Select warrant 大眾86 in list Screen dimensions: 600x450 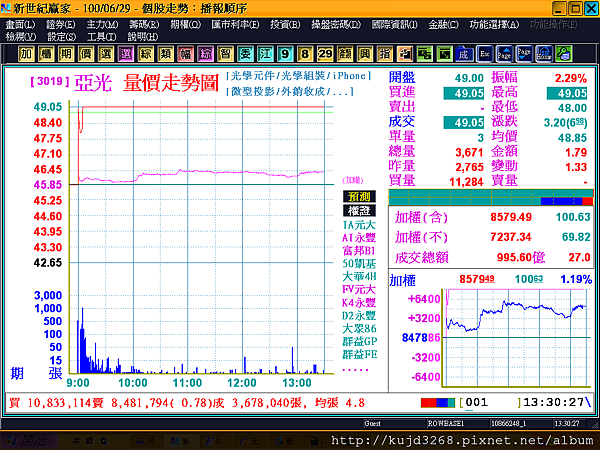point(359,329)
